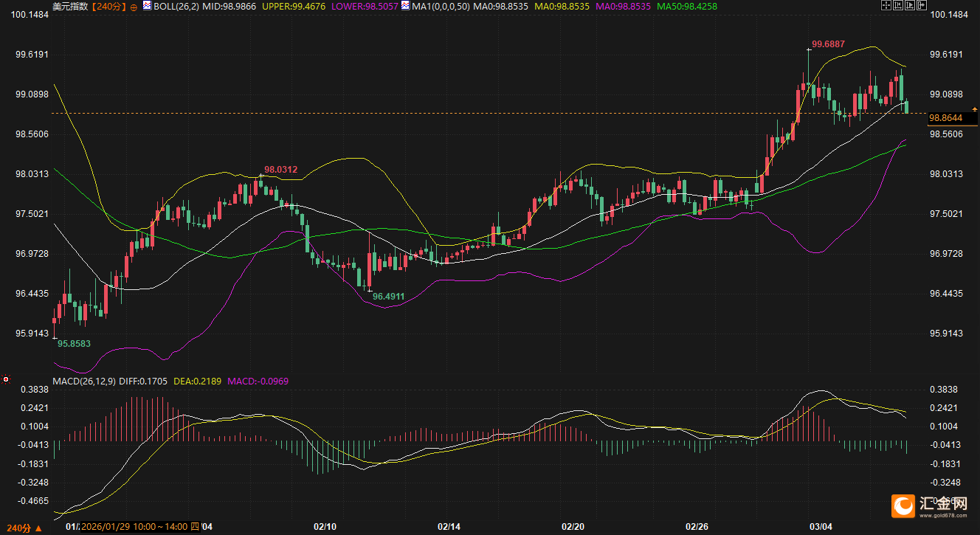980x535 pixels.
Task: Click the MACD(26,12,9) indicator label
Action: click(x=84, y=381)
